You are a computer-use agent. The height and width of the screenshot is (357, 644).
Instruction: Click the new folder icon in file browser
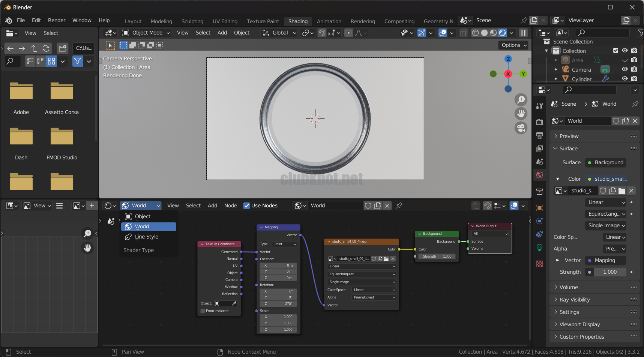[63, 48]
